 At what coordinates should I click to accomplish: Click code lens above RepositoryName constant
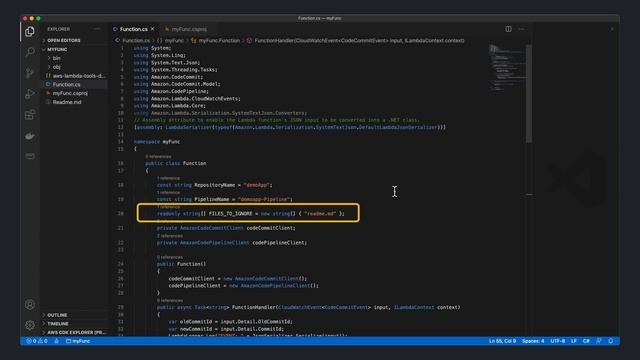click(168, 178)
